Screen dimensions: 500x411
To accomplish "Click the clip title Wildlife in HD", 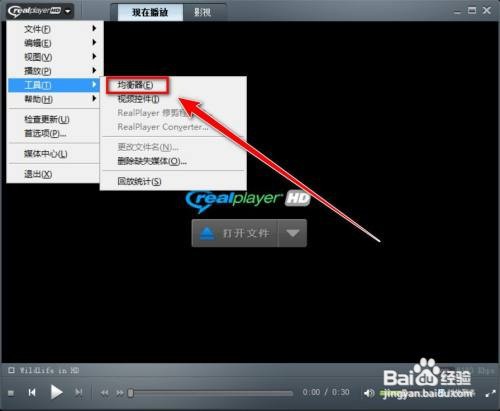I will [49, 370].
